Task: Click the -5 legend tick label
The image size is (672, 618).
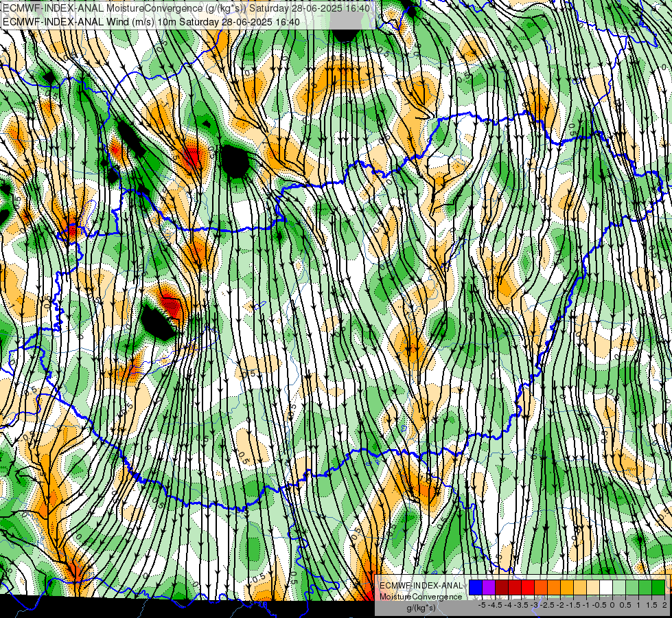Action: point(482,605)
